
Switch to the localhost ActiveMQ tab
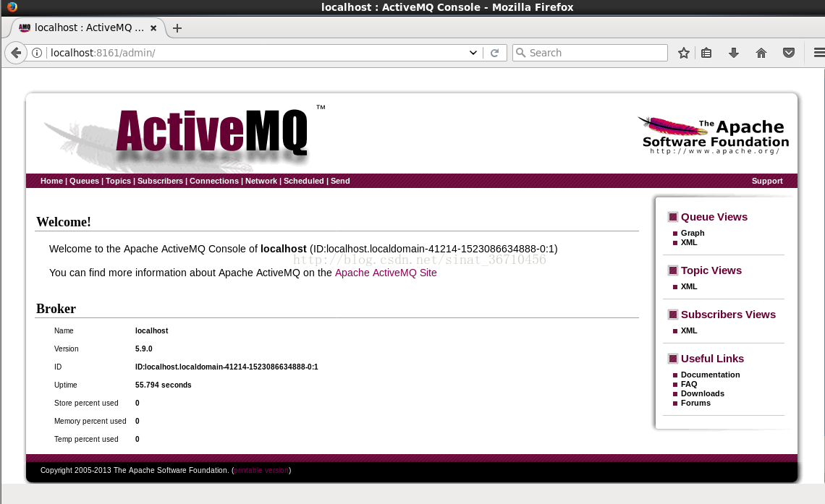tap(87, 27)
